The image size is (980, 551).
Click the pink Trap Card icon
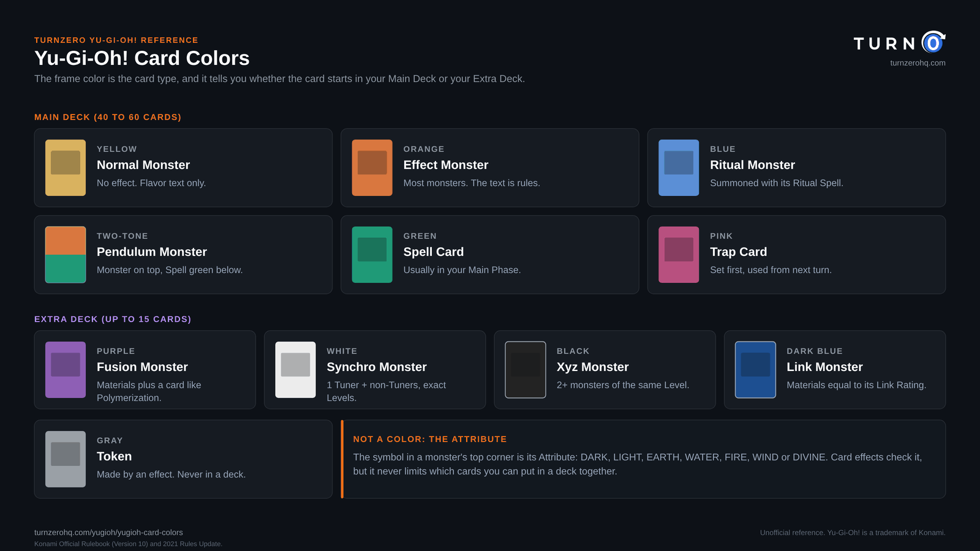pos(679,255)
